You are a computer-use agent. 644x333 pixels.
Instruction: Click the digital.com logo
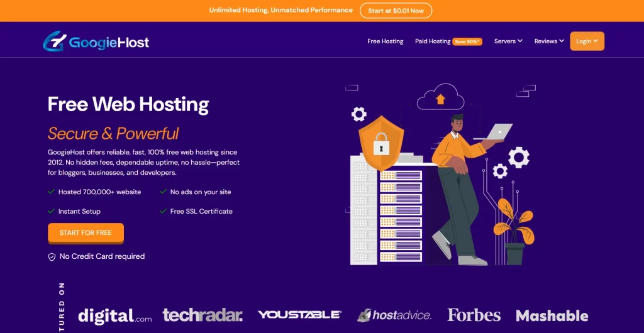coord(115,316)
